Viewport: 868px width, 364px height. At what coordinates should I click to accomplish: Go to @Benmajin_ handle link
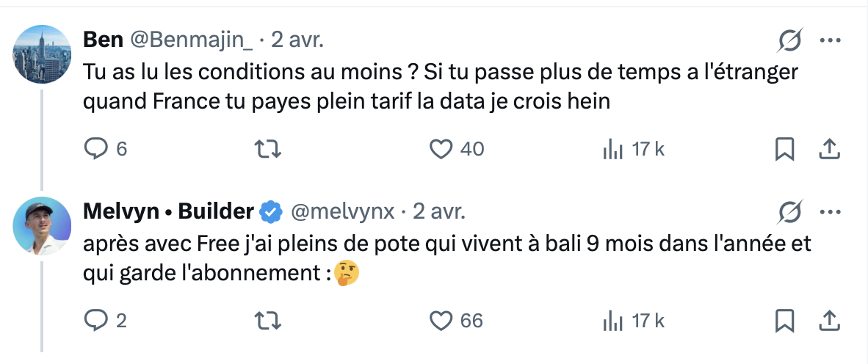pyautogui.click(x=191, y=40)
